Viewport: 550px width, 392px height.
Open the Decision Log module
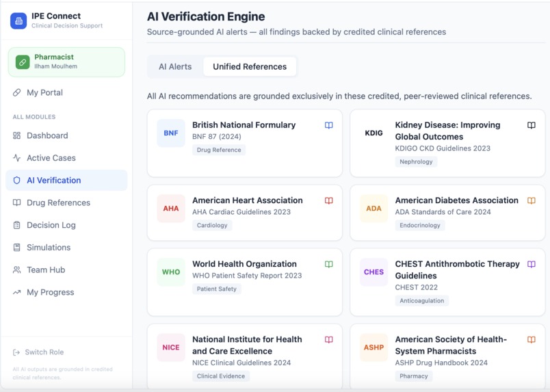[66, 225]
